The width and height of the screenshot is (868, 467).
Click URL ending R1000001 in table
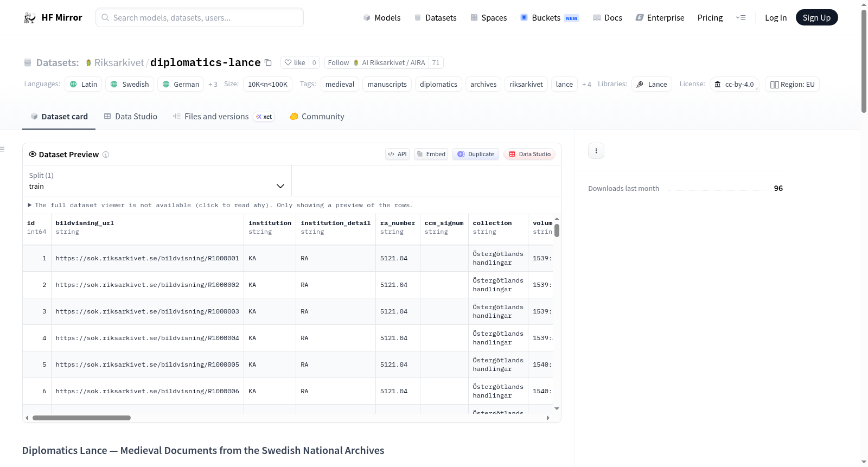tap(147, 258)
